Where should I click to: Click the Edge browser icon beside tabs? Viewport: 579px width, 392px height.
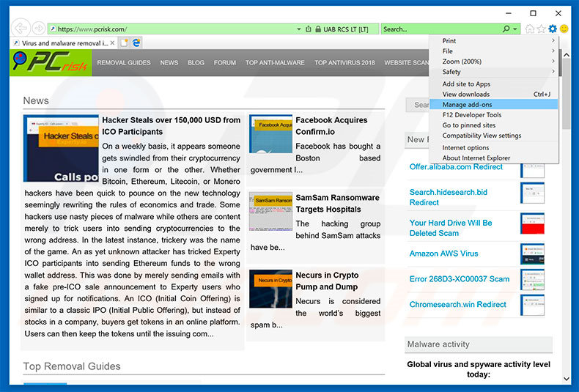tap(136, 42)
